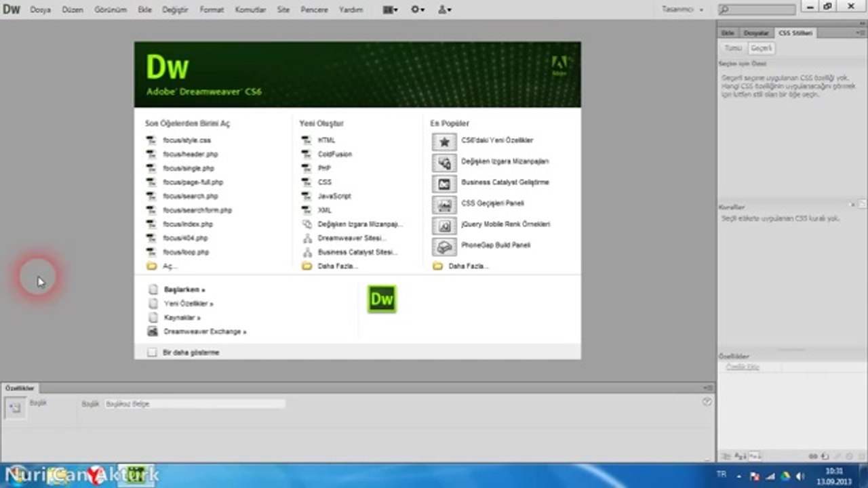Click the Özellik Ekle link

743,367
